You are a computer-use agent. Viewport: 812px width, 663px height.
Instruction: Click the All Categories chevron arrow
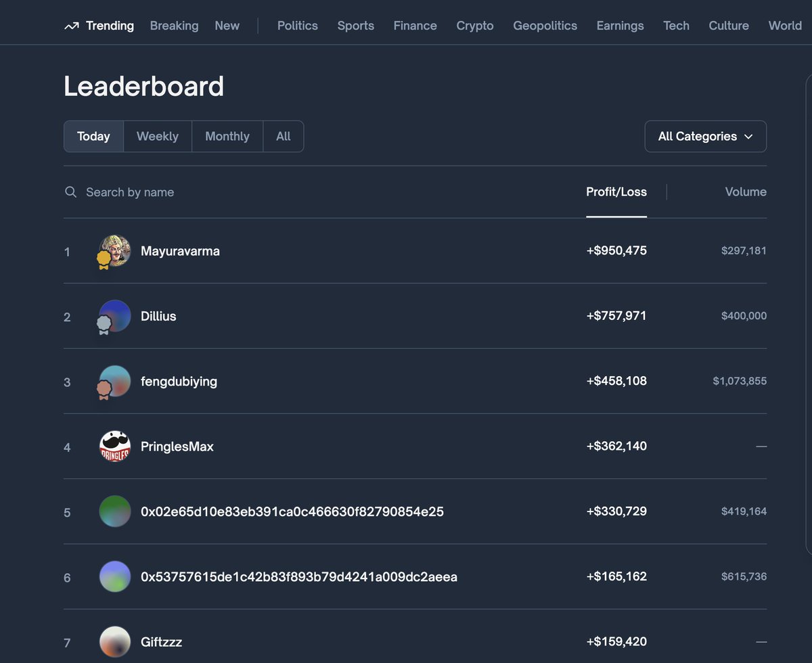[748, 137]
